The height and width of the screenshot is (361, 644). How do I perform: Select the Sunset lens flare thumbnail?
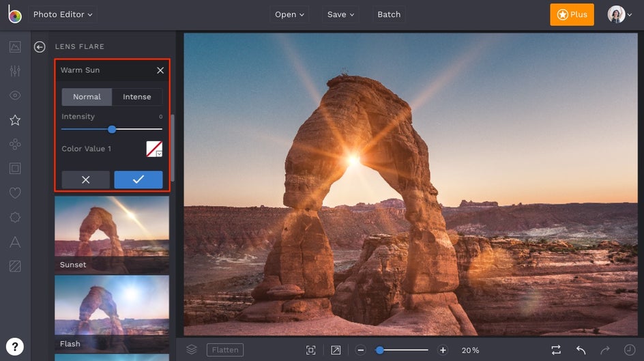point(112,235)
